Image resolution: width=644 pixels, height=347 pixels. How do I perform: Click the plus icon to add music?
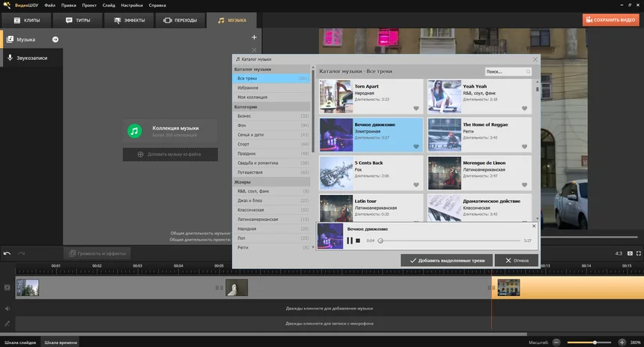point(255,37)
